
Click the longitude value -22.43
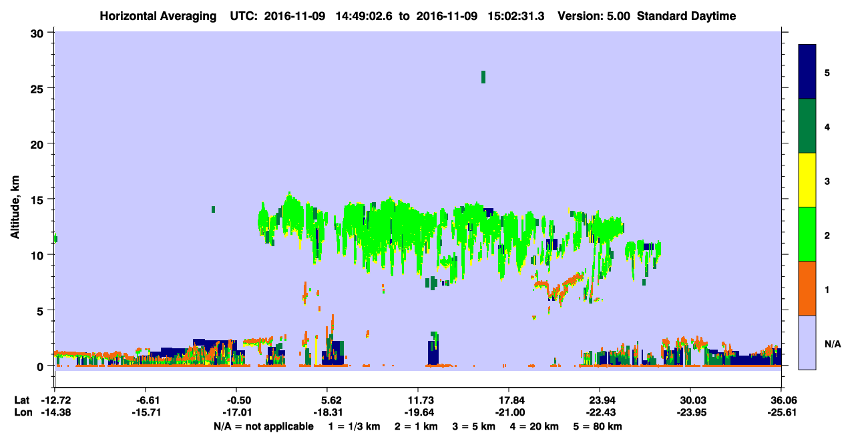[600, 412]
